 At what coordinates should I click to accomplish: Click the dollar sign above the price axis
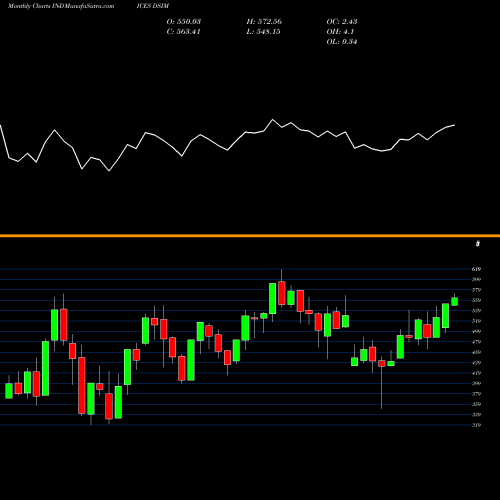coord(478,244)
